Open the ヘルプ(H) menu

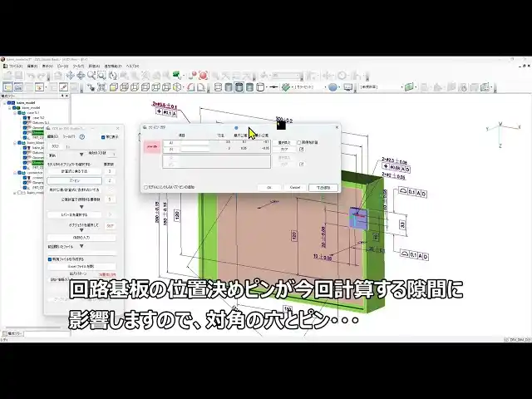tap(133, 66)
